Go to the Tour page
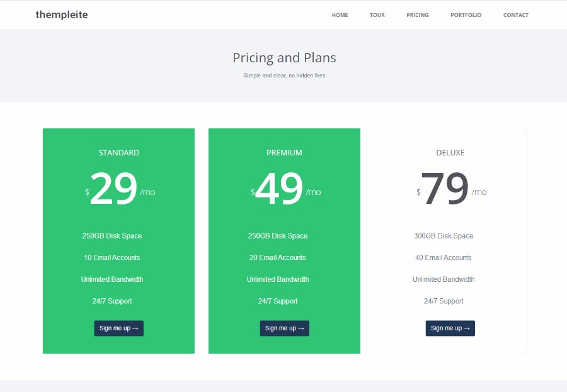Image resolution: width=567 pixels, height=392 pixels. (377, 15)
